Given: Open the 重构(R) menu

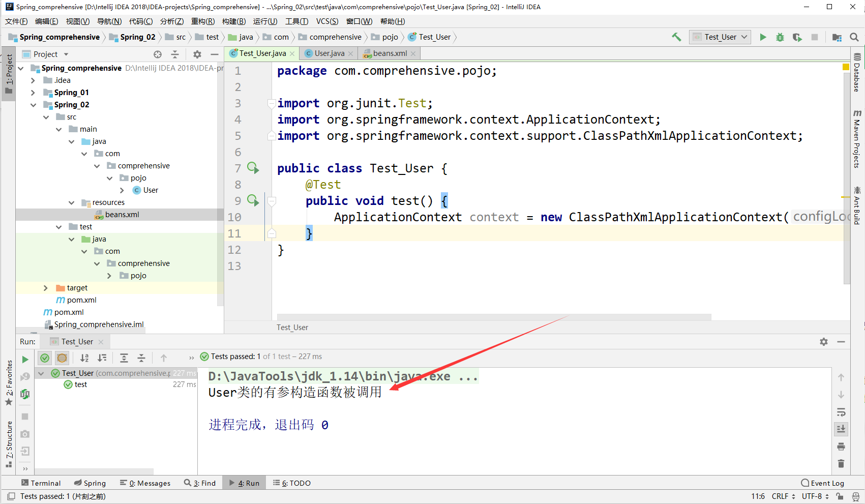Looking at the screenshot, I should pyautogui.click(x=203, y=21).
